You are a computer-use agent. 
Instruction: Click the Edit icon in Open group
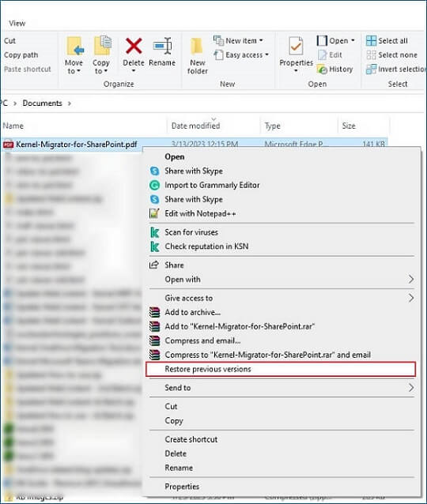point(322,55)
